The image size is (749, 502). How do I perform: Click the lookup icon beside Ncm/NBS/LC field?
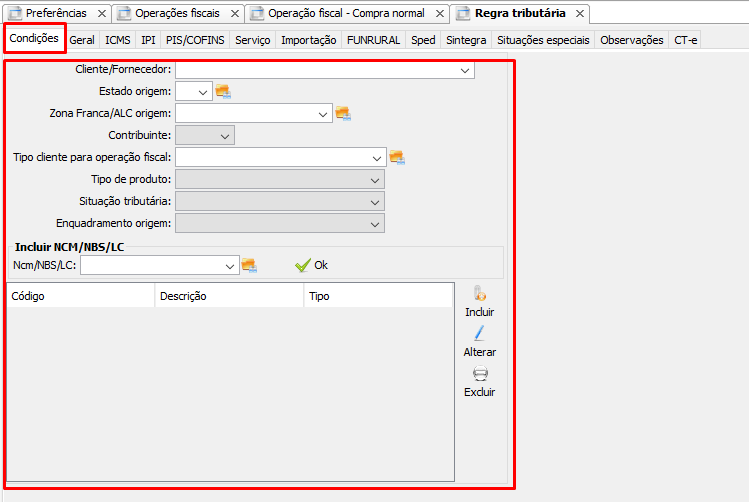pos(249,265)
